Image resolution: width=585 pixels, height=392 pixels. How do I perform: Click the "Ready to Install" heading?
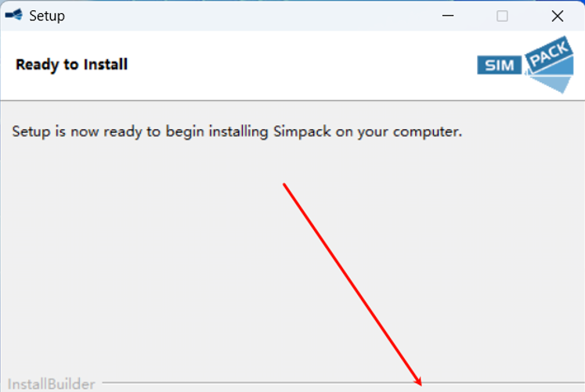click(71, 64)
